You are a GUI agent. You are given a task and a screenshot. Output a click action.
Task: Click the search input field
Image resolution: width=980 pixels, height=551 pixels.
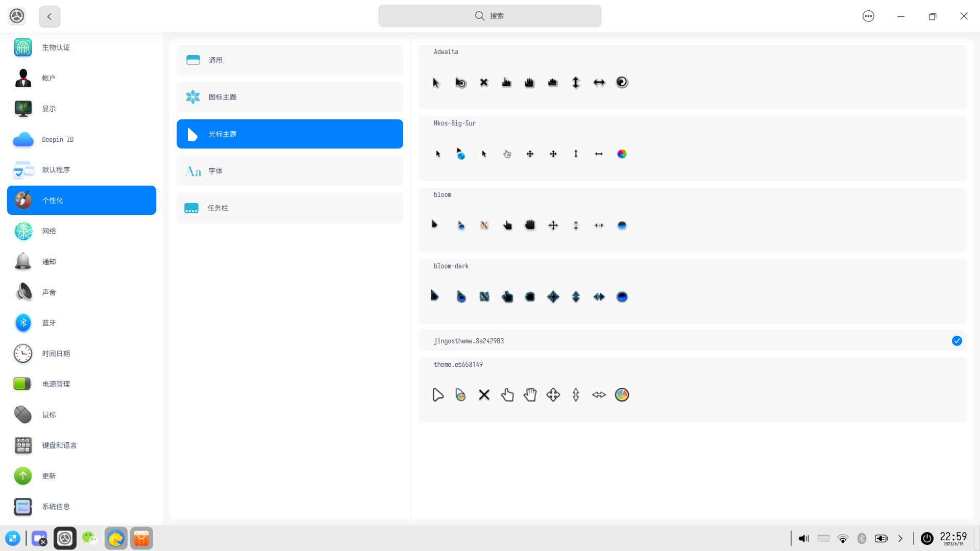489,16
